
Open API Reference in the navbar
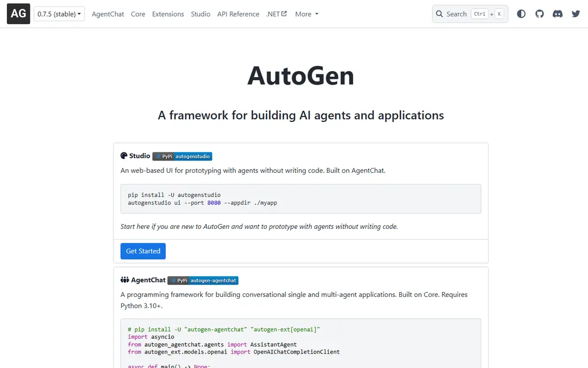pos(238,14)
